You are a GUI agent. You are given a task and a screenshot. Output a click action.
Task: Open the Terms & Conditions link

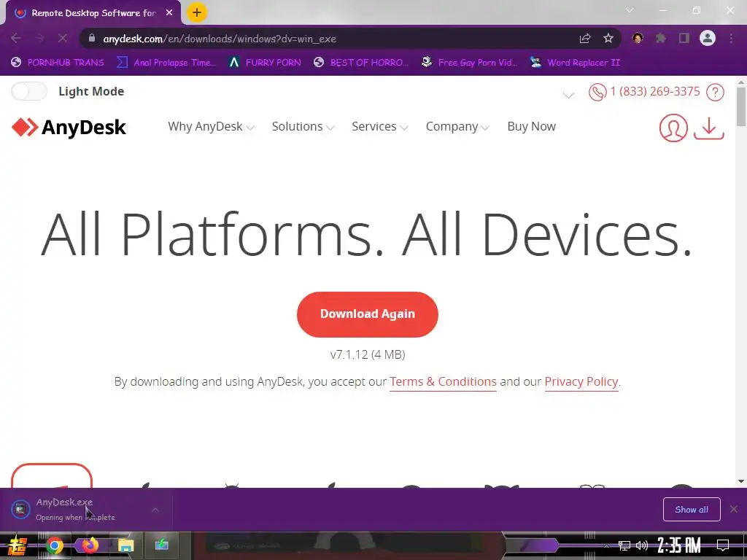(x=443, y=382)
